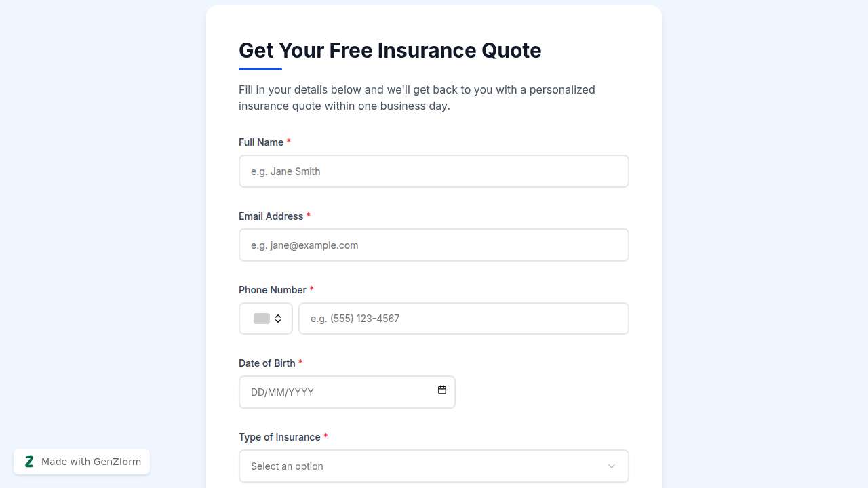Open the "Made with GenZform" badge
868x488 pixels.
pyautogui.click(x=81, y=462)
